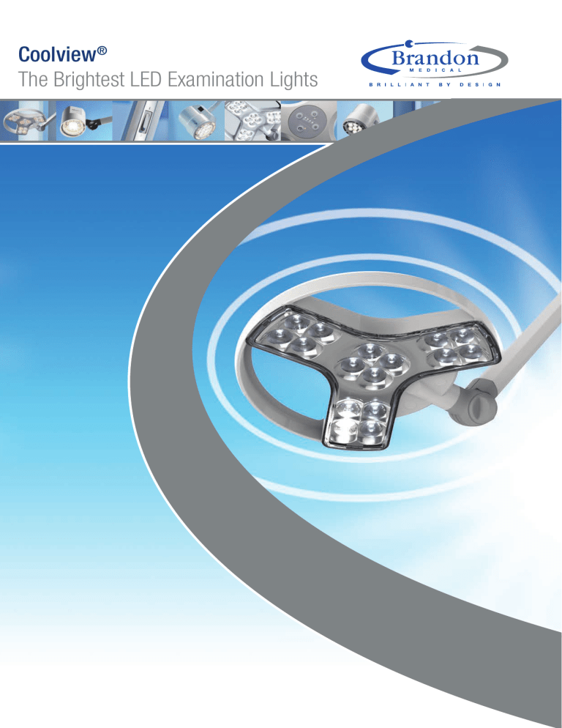
Task: Click the Brandon Medical logo
Action: pos(435,64)
